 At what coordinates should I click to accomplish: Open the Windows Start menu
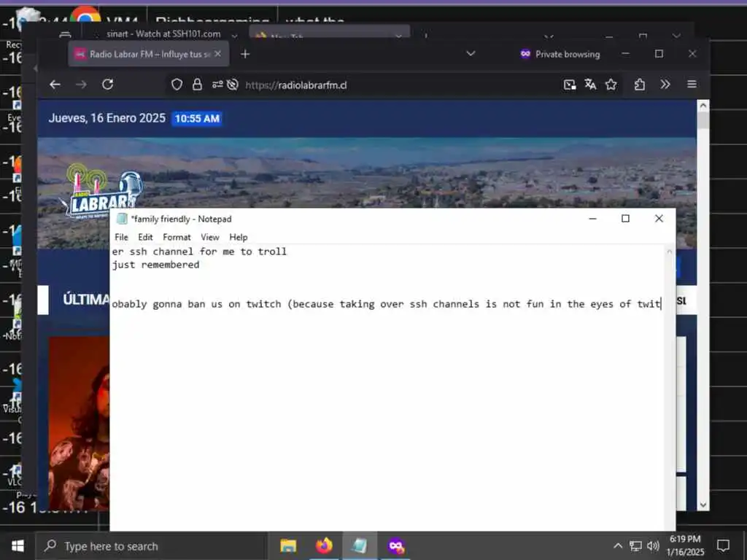tap(18, 545)
